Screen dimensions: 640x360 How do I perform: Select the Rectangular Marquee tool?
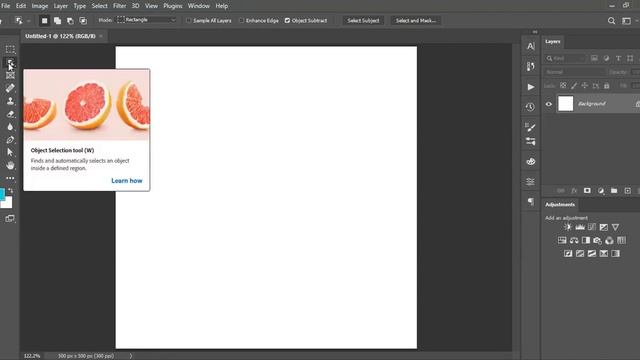(10, 49)
